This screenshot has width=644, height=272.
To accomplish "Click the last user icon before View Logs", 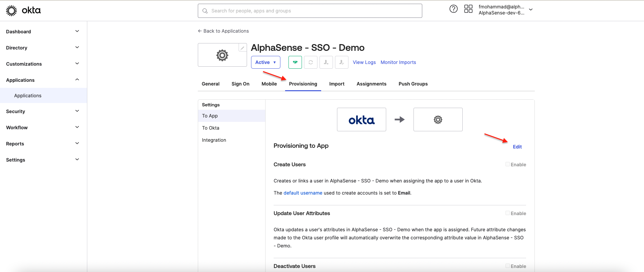I will click(x=342, y=62).
